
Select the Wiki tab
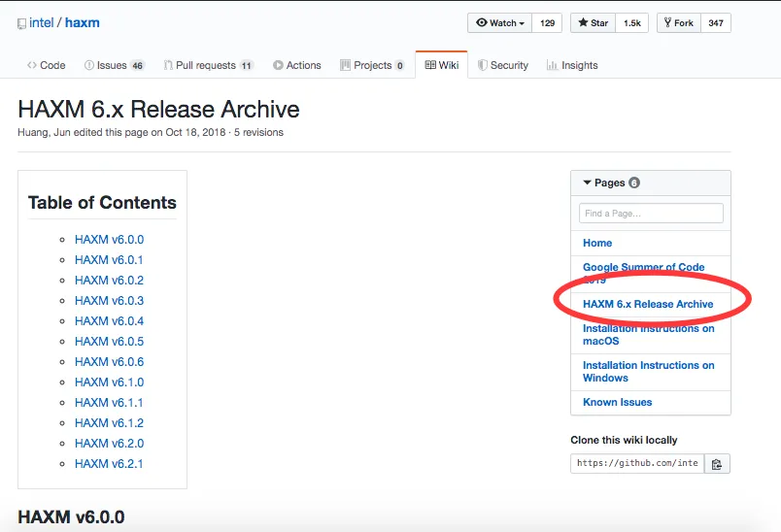point(441,65)
